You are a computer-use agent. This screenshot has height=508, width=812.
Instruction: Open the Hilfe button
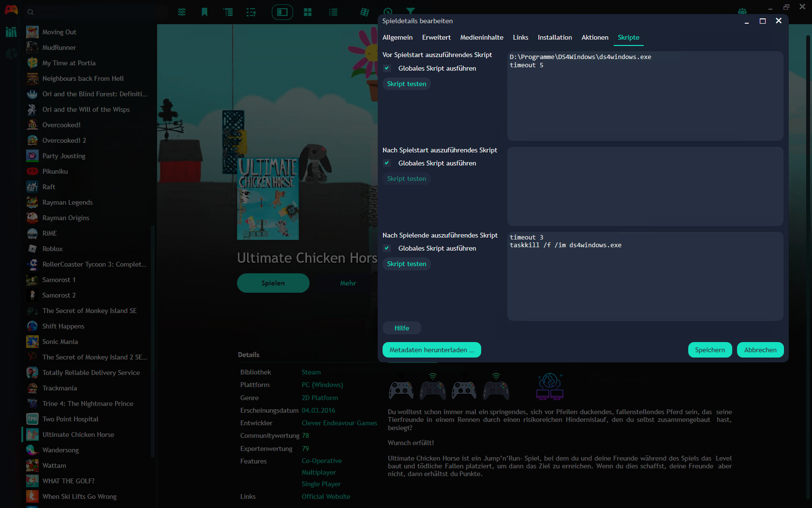(402, 328)
